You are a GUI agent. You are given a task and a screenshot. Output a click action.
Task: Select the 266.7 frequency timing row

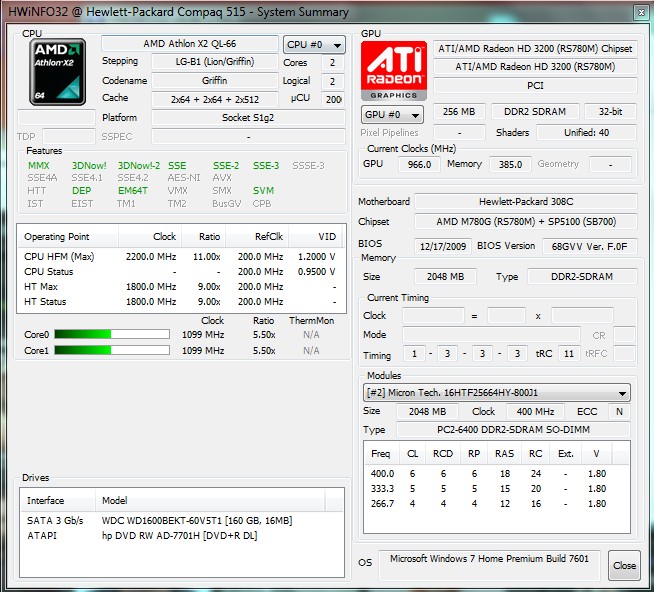pos(496,504)
